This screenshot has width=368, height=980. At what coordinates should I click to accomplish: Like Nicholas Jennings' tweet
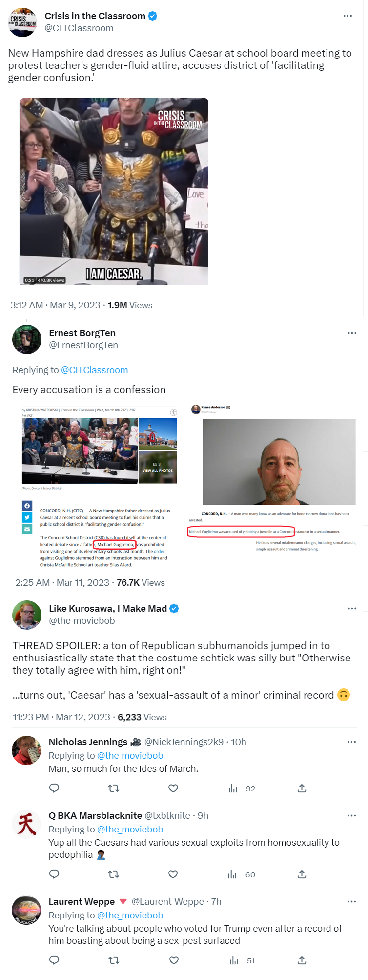tap(173, 788)
